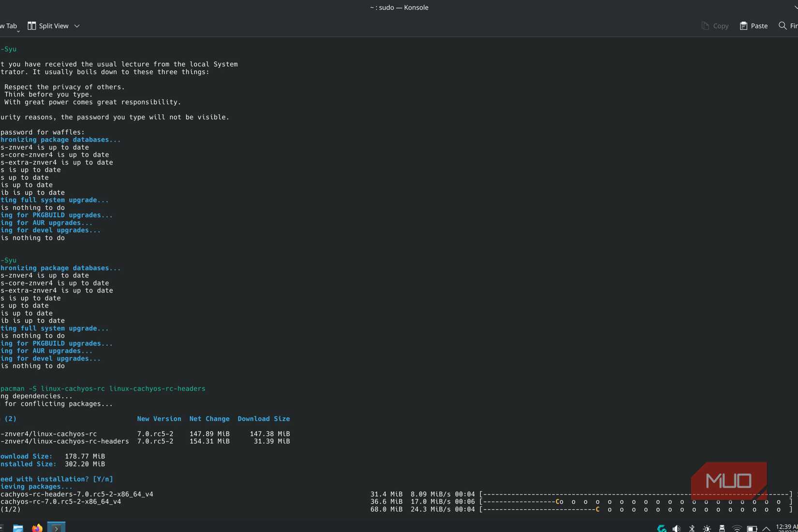The image size is (798, 532).
Task: Expand the Split View dropdown arrow
Action: tap(77, 26)
